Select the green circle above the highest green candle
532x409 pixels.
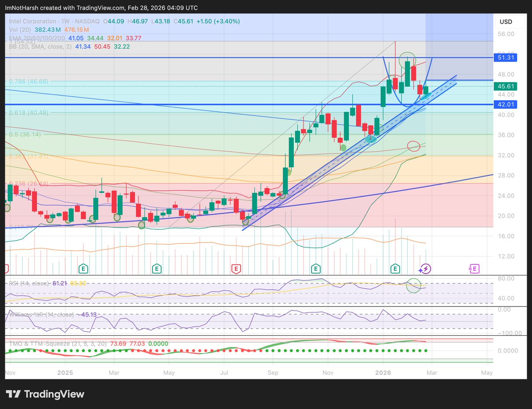tap(407, 60)
